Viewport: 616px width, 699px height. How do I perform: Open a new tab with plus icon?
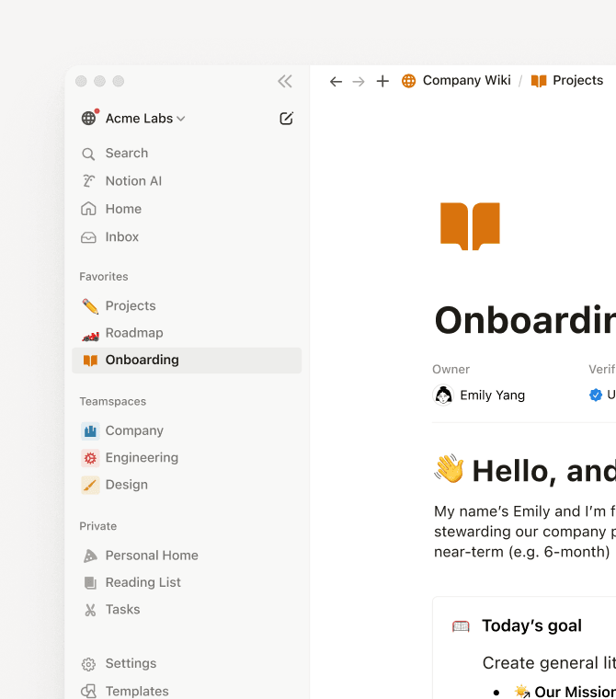382,81
